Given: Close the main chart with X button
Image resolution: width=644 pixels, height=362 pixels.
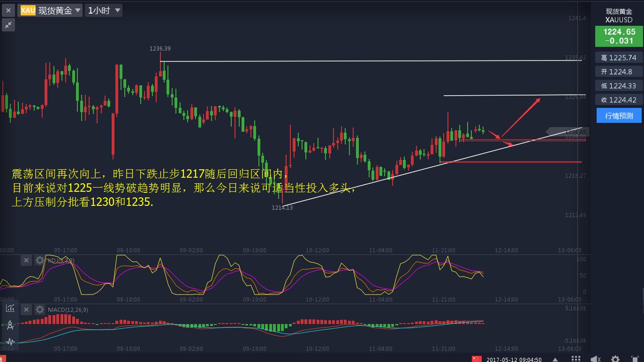Looking at the screenshot, I should [8, 10].
